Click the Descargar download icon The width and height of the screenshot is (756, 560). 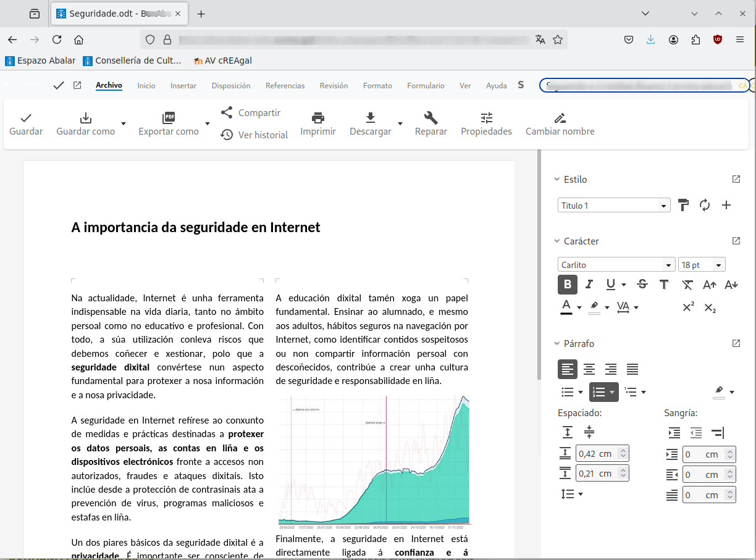coord(371,117)
